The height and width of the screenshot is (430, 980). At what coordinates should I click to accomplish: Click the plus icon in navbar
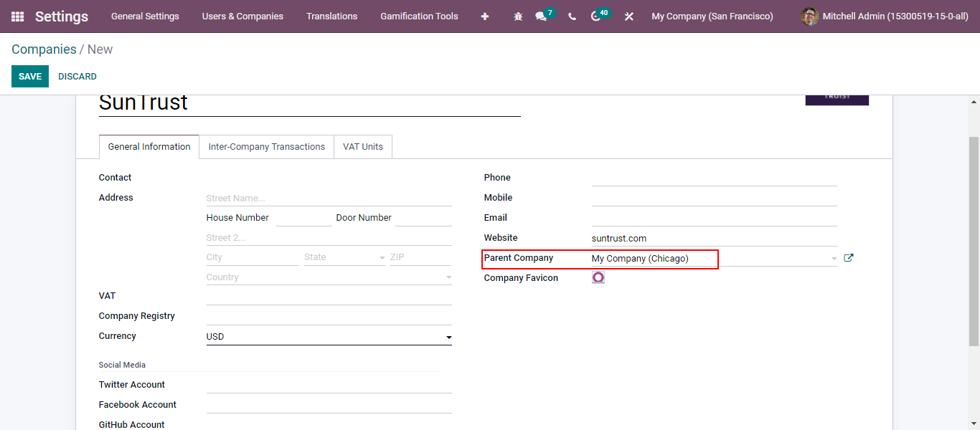(x=485, y=16)
